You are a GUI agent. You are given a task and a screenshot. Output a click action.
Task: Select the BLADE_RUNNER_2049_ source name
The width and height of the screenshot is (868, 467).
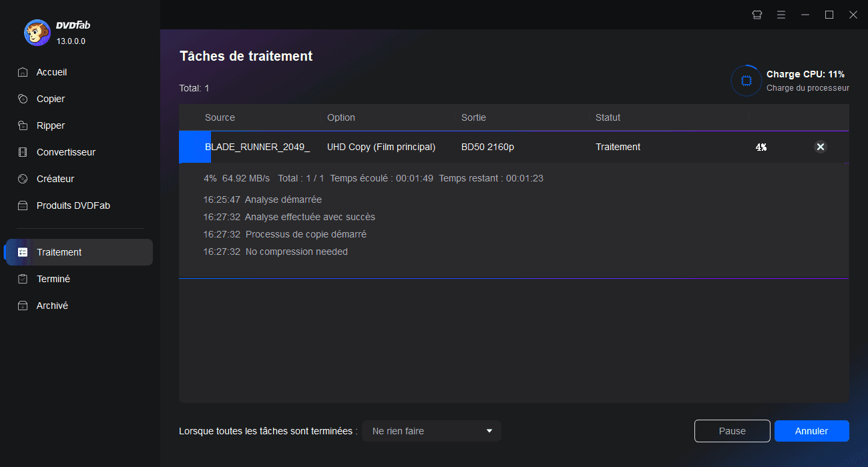coord(257,147)
